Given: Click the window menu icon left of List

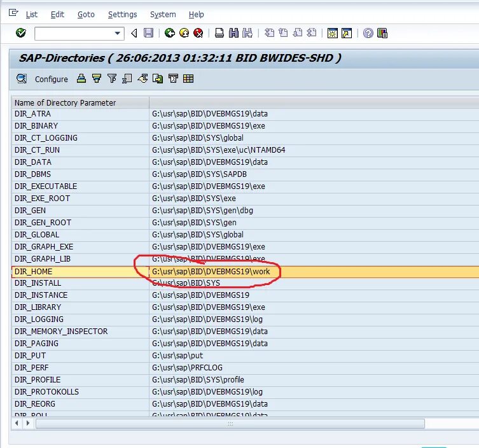Looking at the screenshot, I should click(x=13, y=13).
